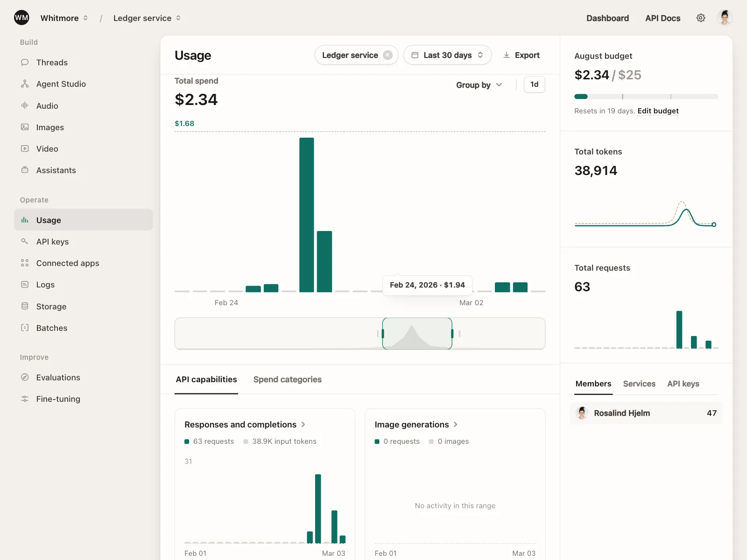747x560 pixels.
Task: Click the $1.68 chart threshold label
Action: [x=184, y=124]
